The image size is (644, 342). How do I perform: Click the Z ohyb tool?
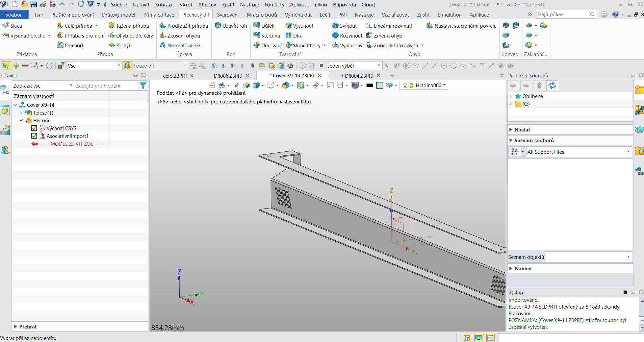[x=120, y=45]
